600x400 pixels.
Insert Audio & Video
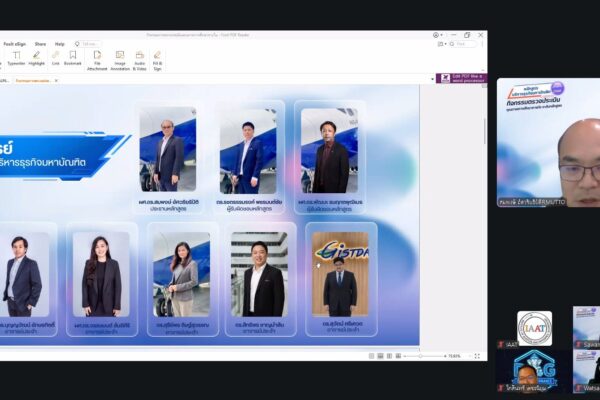click(140, 61)
